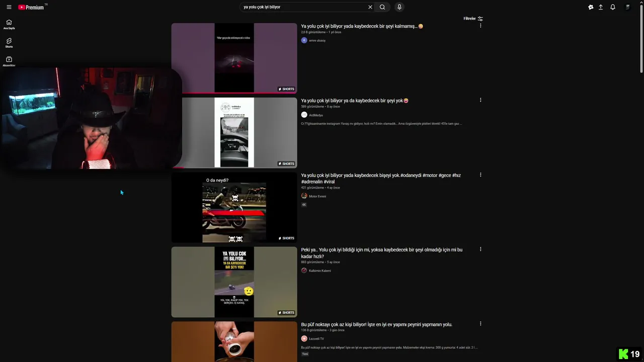
Task: Open options menu for ArdMedya video
Action: tap(480, 100)
